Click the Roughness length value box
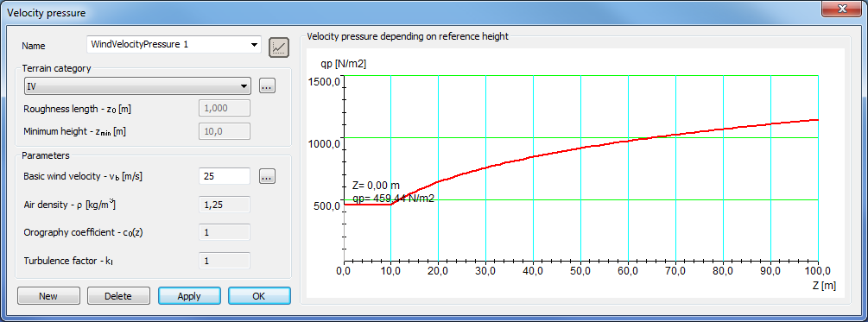 point(225,109)
